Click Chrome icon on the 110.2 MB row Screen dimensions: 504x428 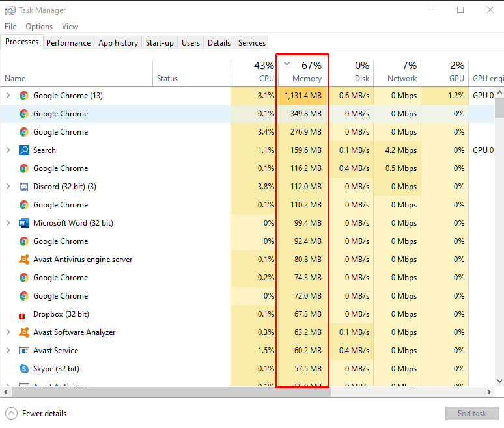tap(24, 205)
